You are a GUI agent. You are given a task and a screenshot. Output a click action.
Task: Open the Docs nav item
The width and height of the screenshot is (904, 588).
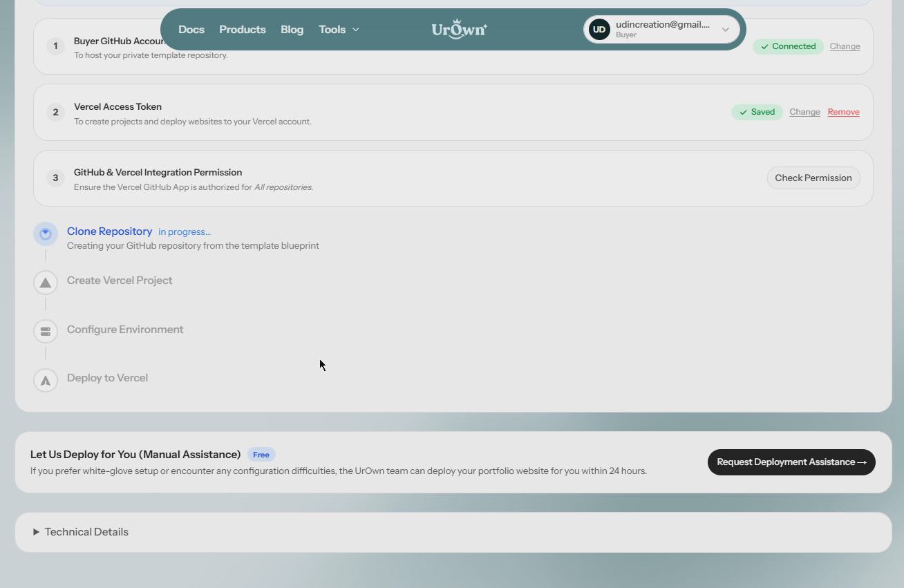pyautogui.click(x=191, y=30)
